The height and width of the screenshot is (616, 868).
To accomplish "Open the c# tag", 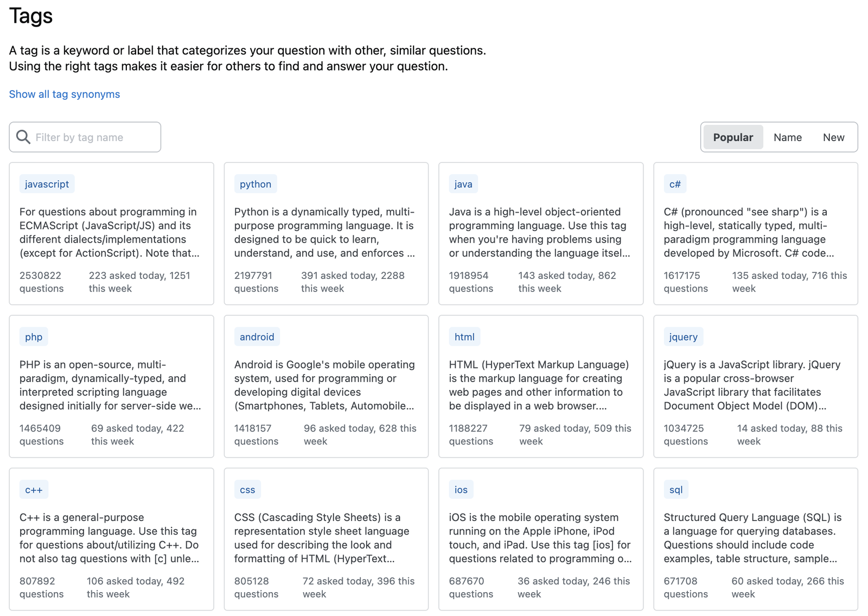I will click(675, 184).
